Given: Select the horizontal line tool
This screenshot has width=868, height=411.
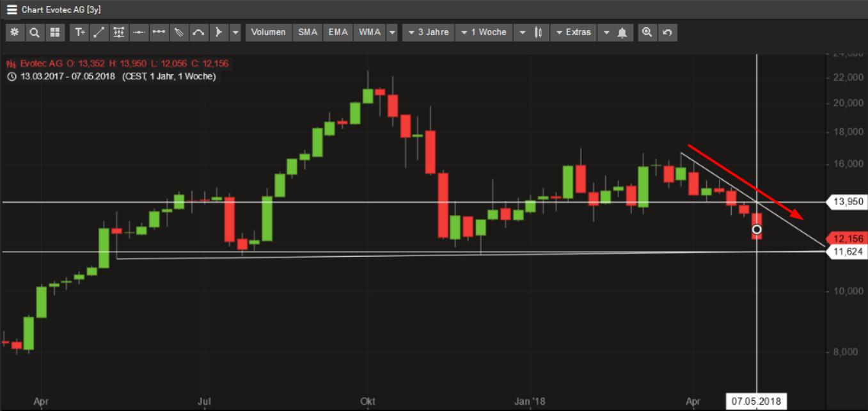Looking at the screenshot, I should point(139,33).
